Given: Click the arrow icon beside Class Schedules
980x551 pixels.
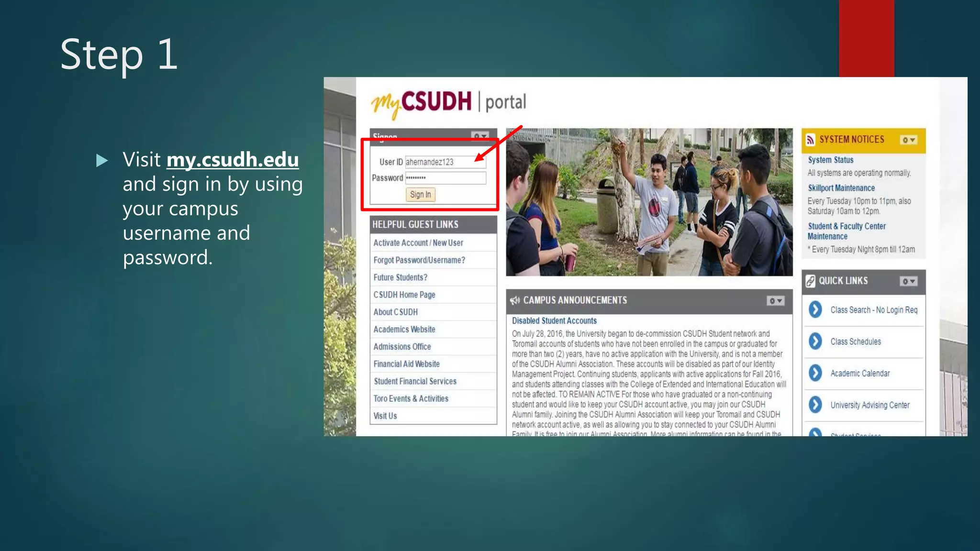Looking at the screenshot, I should [815, 342].
